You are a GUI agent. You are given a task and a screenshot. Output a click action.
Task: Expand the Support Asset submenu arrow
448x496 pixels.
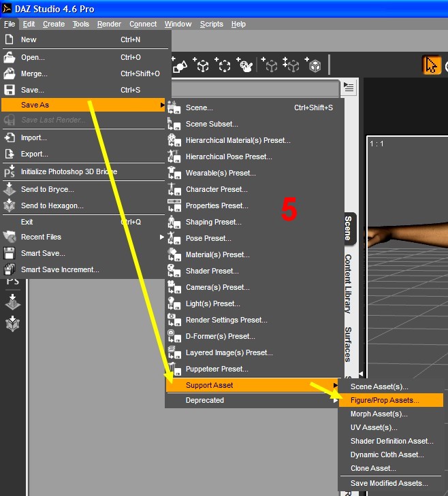(x=335, y=385)
